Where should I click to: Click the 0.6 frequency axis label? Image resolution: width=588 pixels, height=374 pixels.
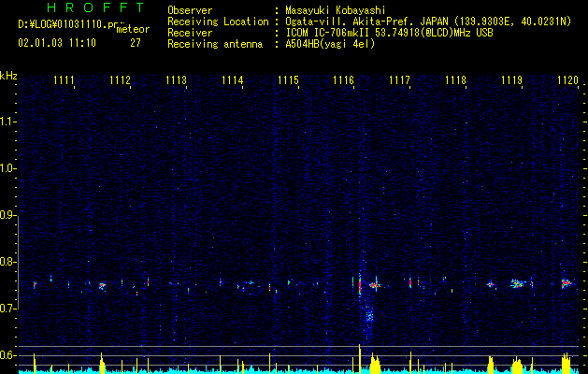pos(7,355)
